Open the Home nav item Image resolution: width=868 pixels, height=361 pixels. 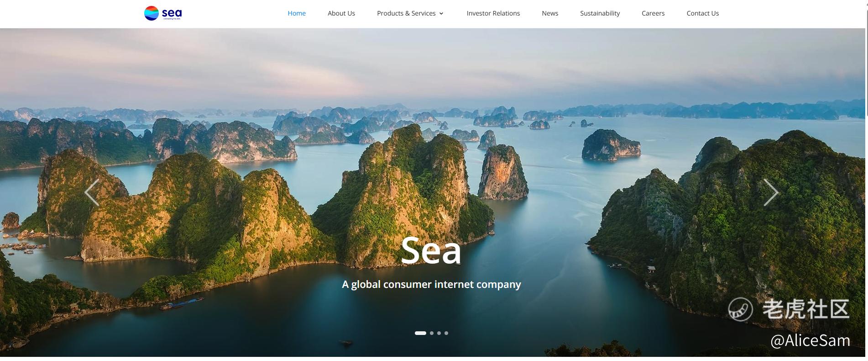(x=297, y=13)
